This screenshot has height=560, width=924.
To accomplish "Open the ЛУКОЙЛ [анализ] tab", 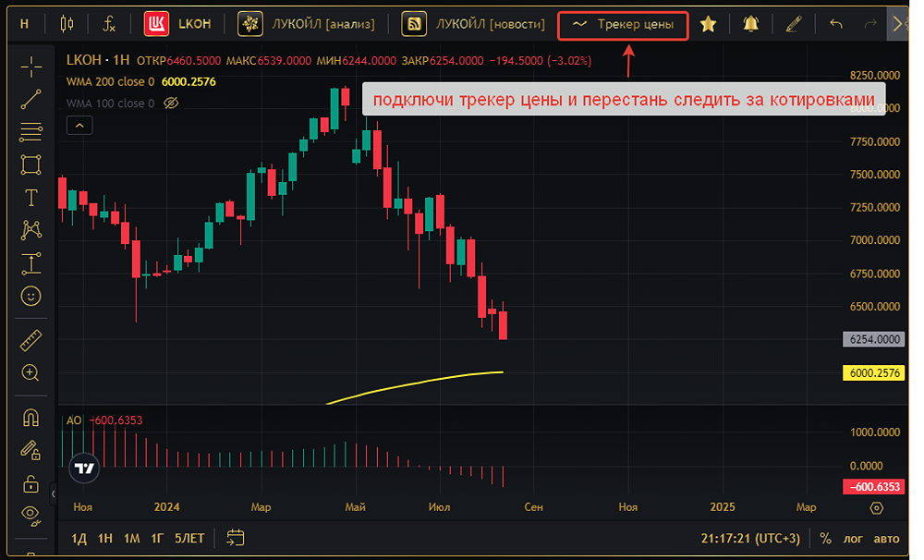I will [307, 24].
